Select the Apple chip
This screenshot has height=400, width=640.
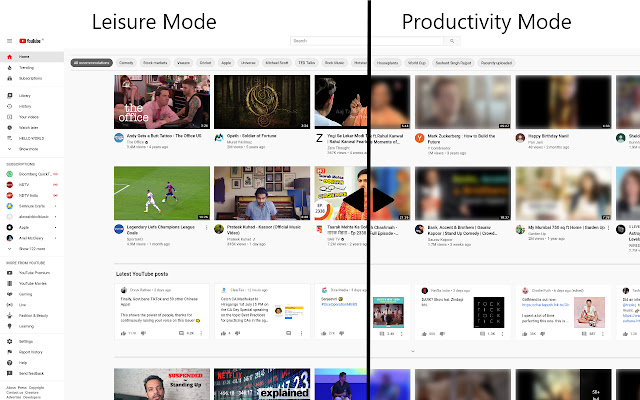click(x=226, y=63)
